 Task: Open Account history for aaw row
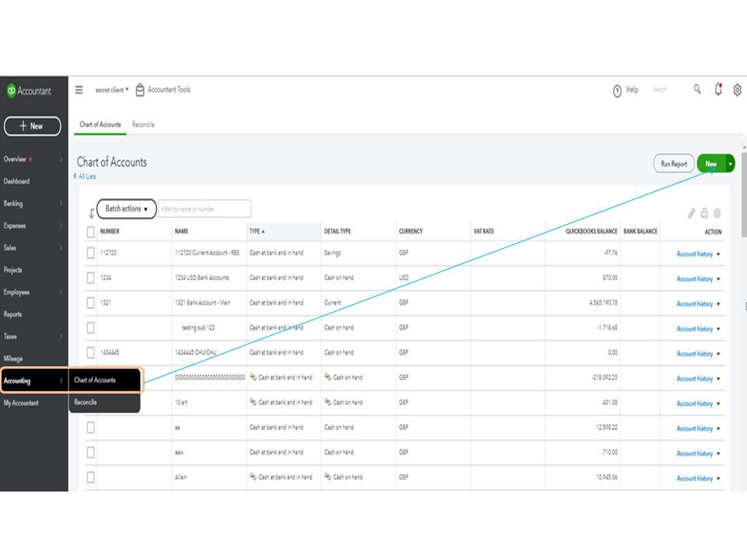(695, 453)
